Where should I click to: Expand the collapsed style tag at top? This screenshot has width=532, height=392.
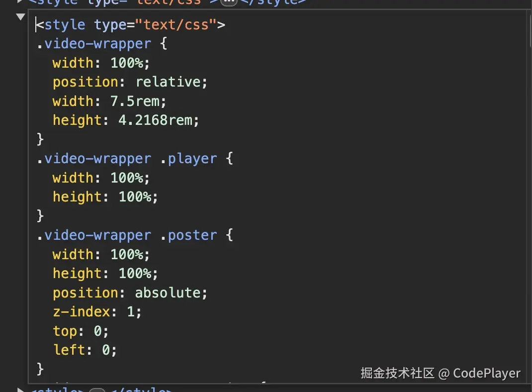point(20,1)
